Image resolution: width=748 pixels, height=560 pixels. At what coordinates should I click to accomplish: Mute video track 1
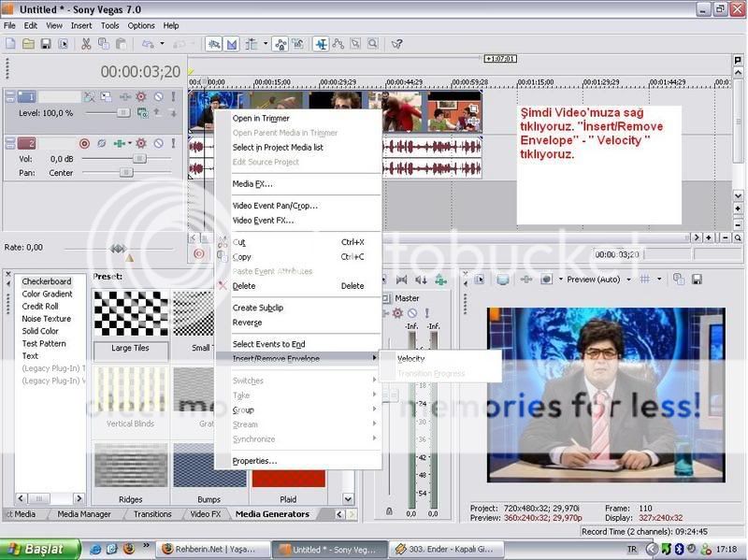pos(158,97)
